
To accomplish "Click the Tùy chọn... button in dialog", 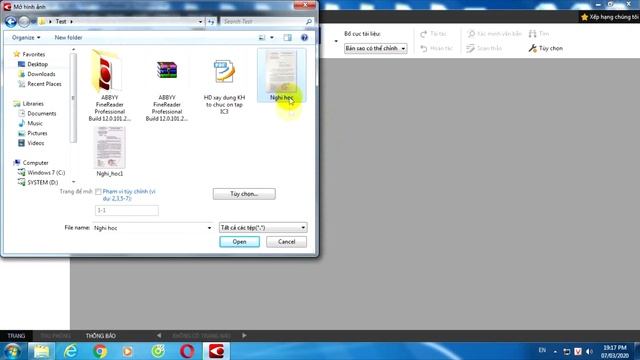I will click(244, 194).
